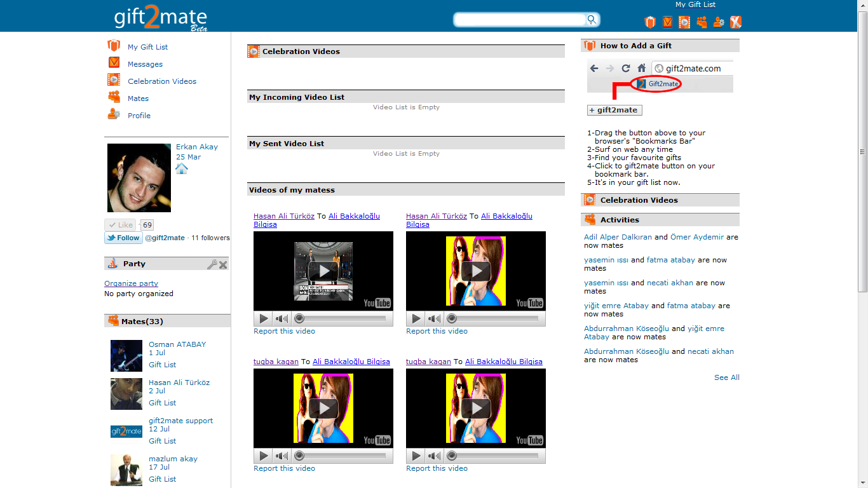Open Erkan Akay profile name link
Screen dimensions: 868x488
(x=197, y=147)
